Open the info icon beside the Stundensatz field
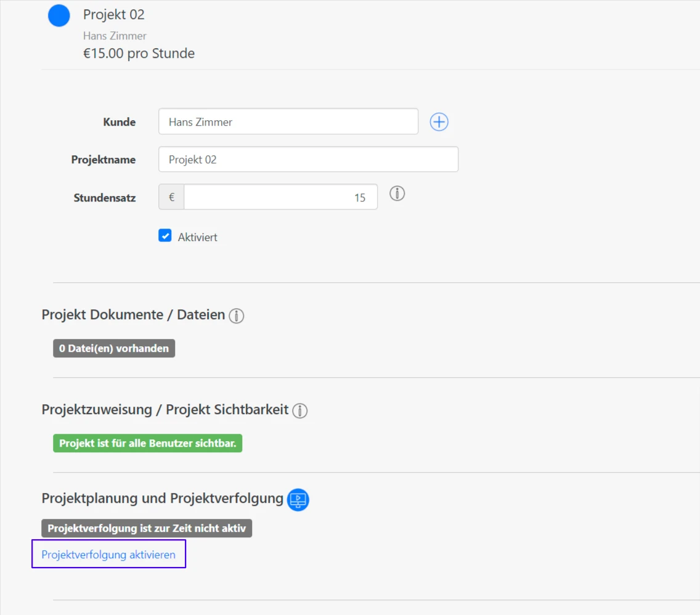This screenshot has height=615, width=700. coord(397,194)
